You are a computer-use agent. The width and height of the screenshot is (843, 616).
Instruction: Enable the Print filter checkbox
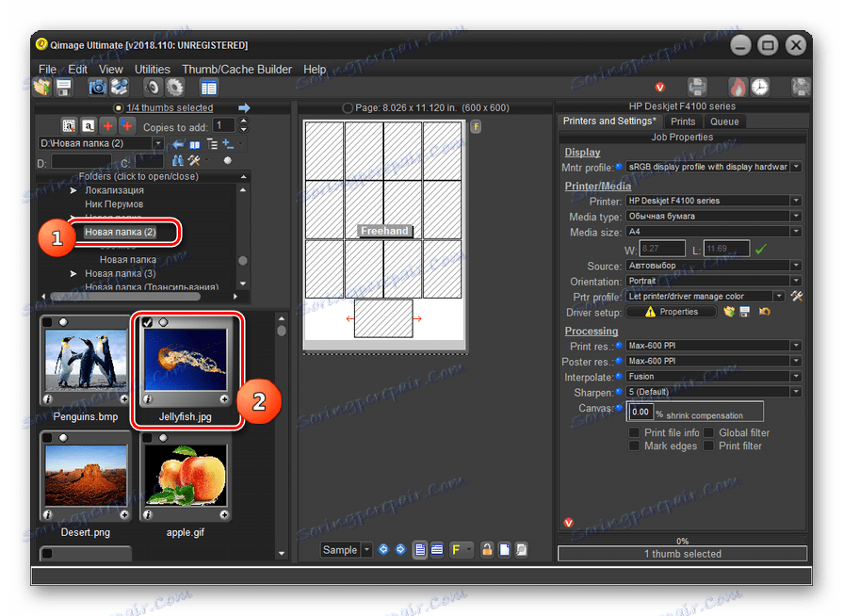coord(709,446)
